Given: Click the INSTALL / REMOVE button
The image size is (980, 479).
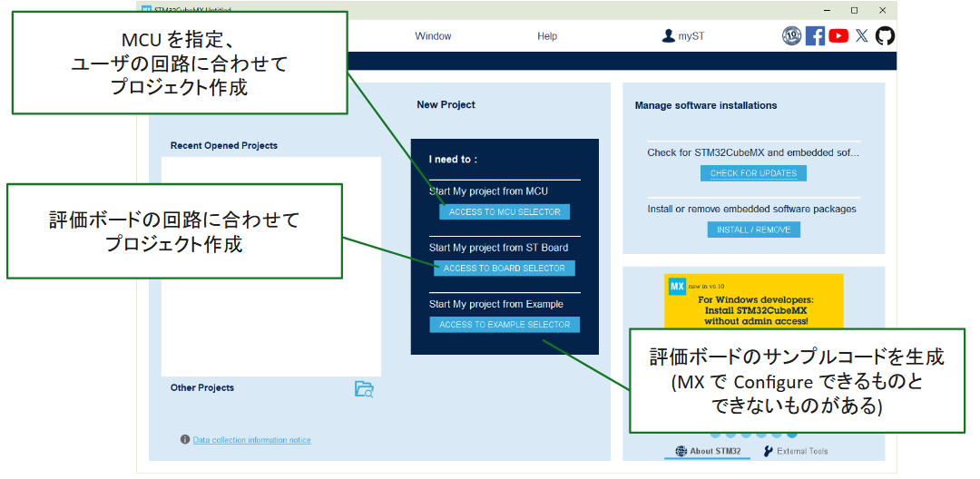Looking at the screenshot, I should (x=753, y=230).
